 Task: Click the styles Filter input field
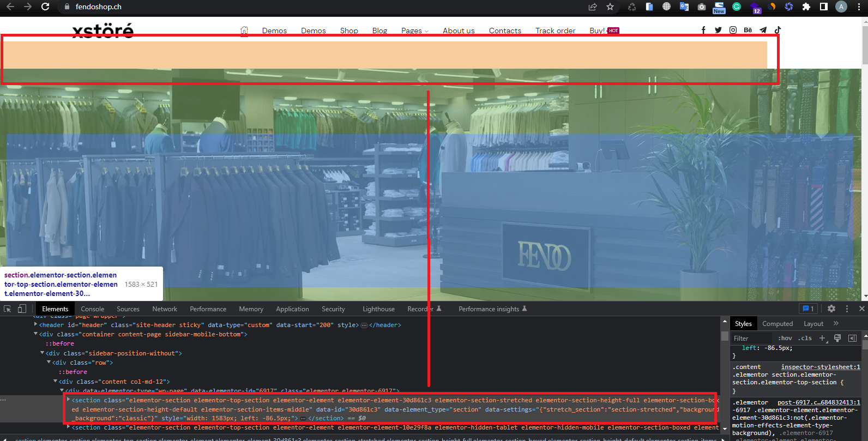(752, 338)
